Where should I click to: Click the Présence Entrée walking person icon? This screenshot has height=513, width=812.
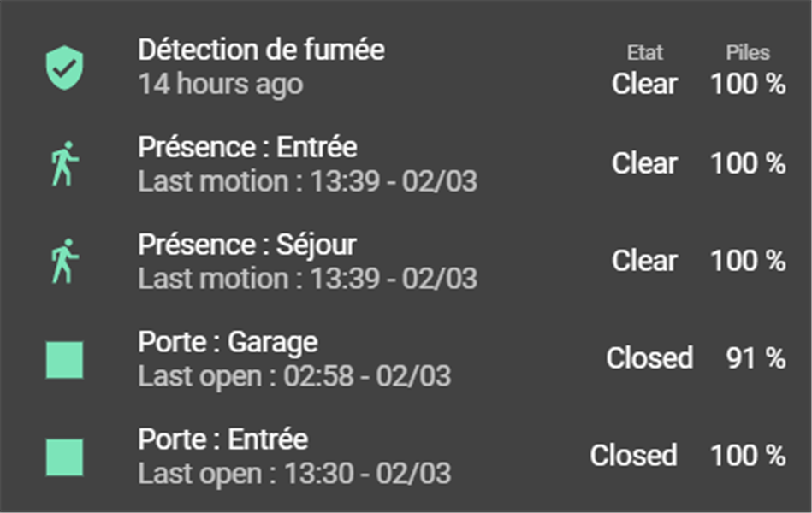coord(64,164)
